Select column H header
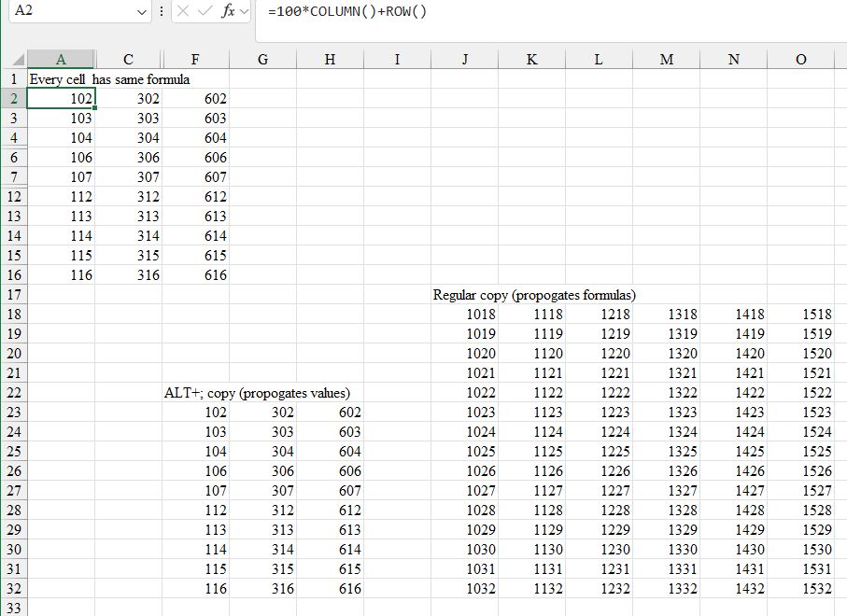The width and height of the screenshot is (847, 616). click(330, 60)
